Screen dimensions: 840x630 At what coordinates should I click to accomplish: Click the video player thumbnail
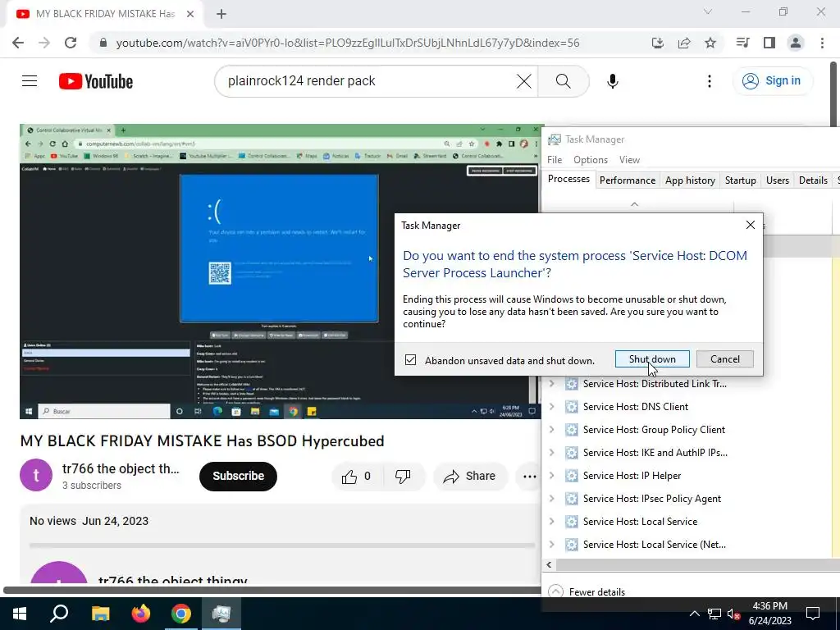281,272
